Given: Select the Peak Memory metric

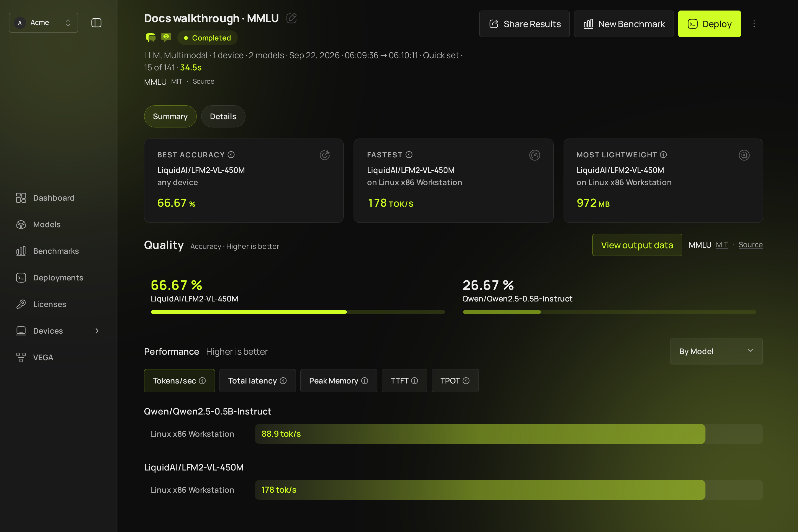Looking at the screenshot, I should 339,381.
